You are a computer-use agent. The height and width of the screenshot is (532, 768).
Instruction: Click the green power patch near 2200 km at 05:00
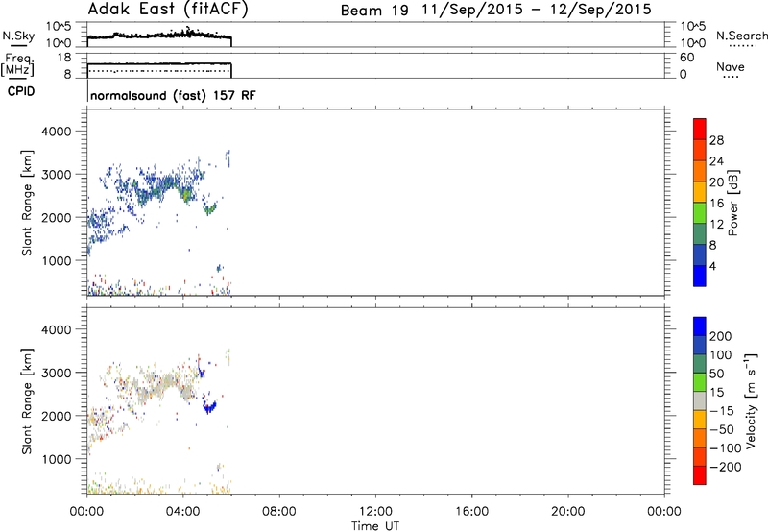click(210, 209)
